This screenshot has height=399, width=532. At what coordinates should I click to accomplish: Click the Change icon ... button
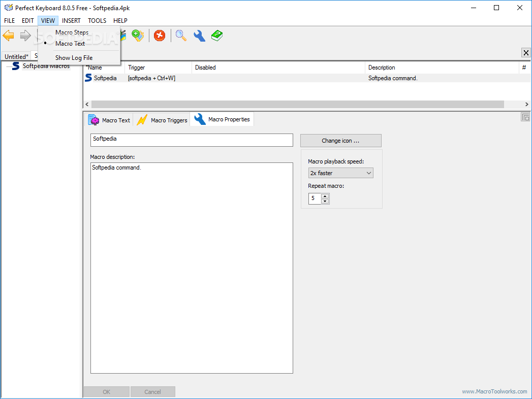click(x=340, y=141)
